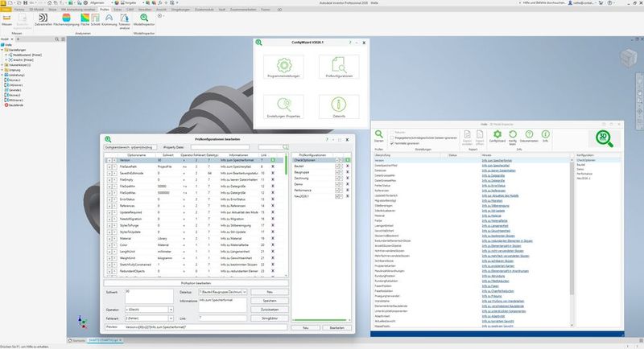Click the search icon in Prüfkonfigurationen dialog
This screenshot has height=349, width=644.
(x=286, y=147)
